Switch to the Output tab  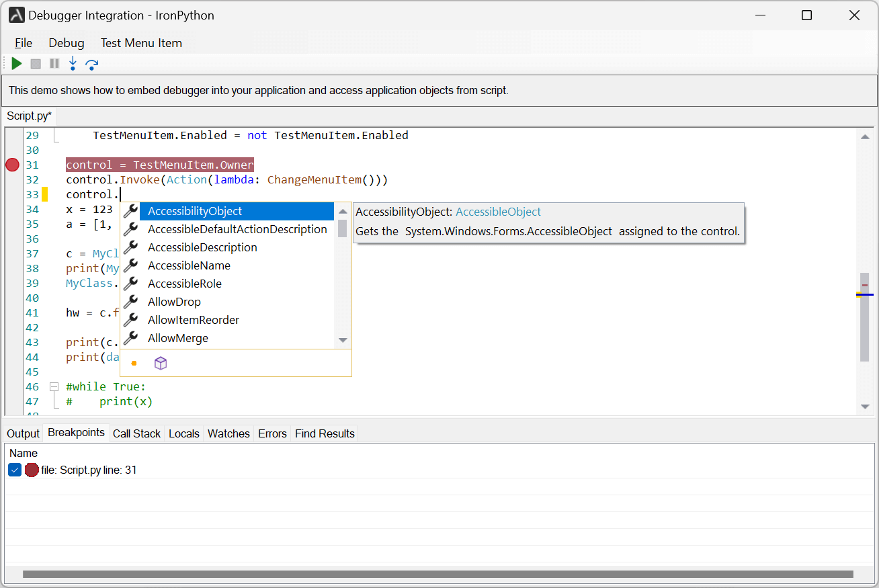[x=24, y=433]
